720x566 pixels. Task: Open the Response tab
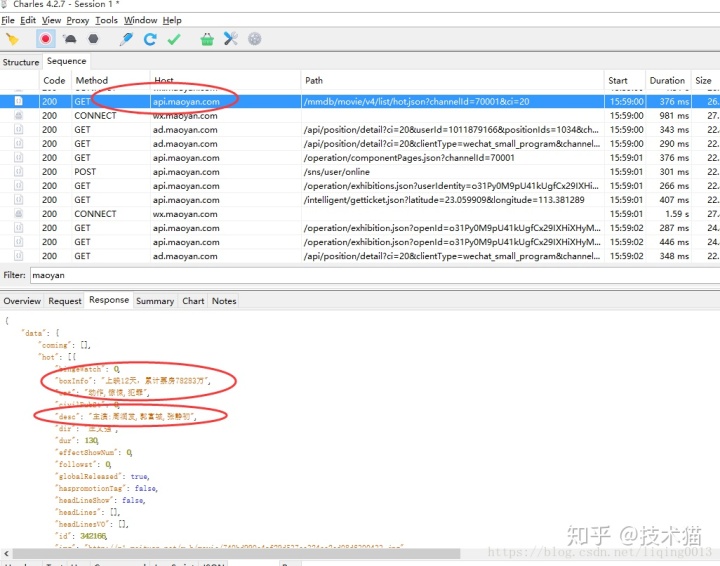click(x=109, y=300)
